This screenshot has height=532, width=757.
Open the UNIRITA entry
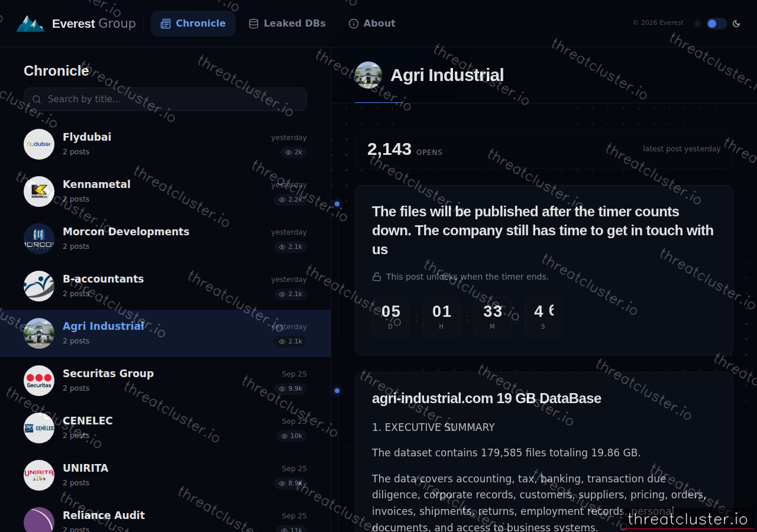pos(165,475)
